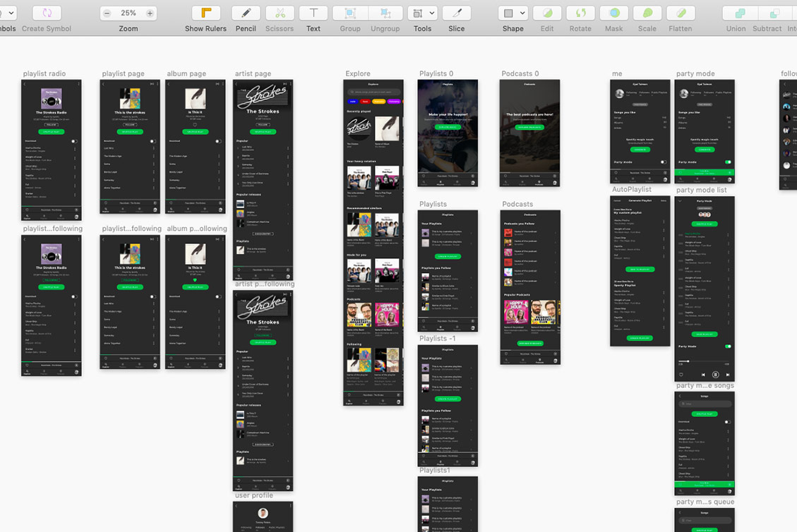Click the Show Rulers toolbar icon
This screenshot has width=797, height=532.
point(205,13)
